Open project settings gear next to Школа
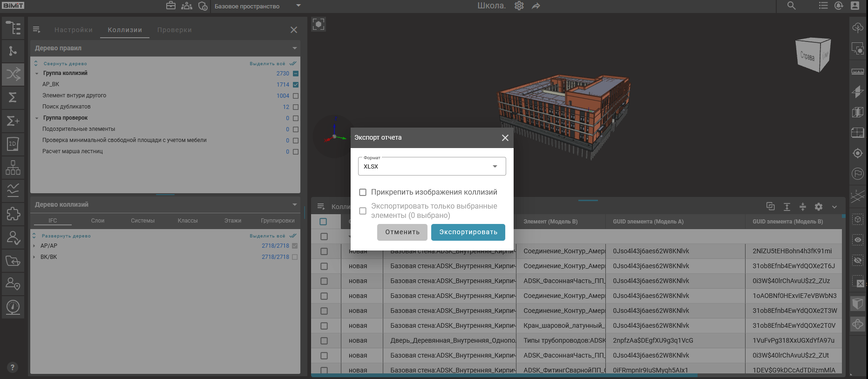This screenshot has width=868, height=379. point(519,6)
